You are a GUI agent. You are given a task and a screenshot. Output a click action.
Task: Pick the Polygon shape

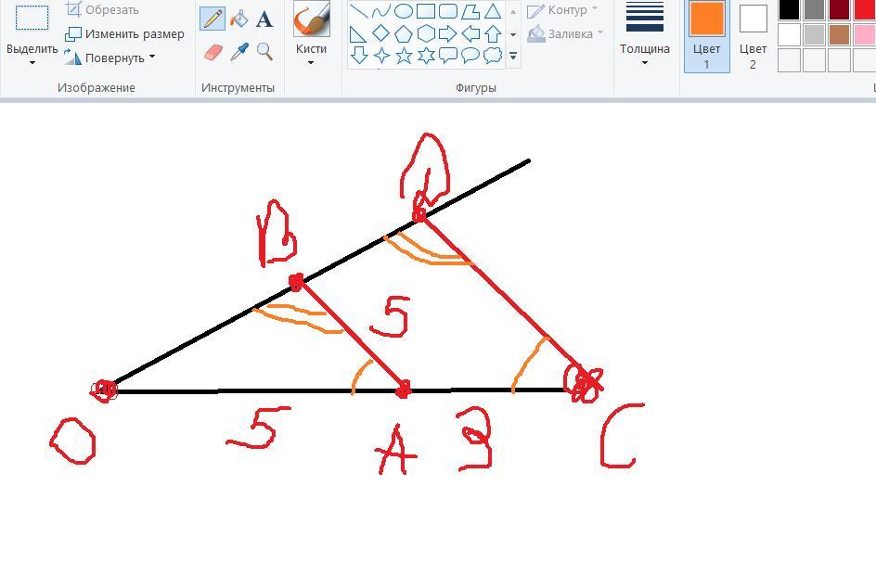[470, 10]
